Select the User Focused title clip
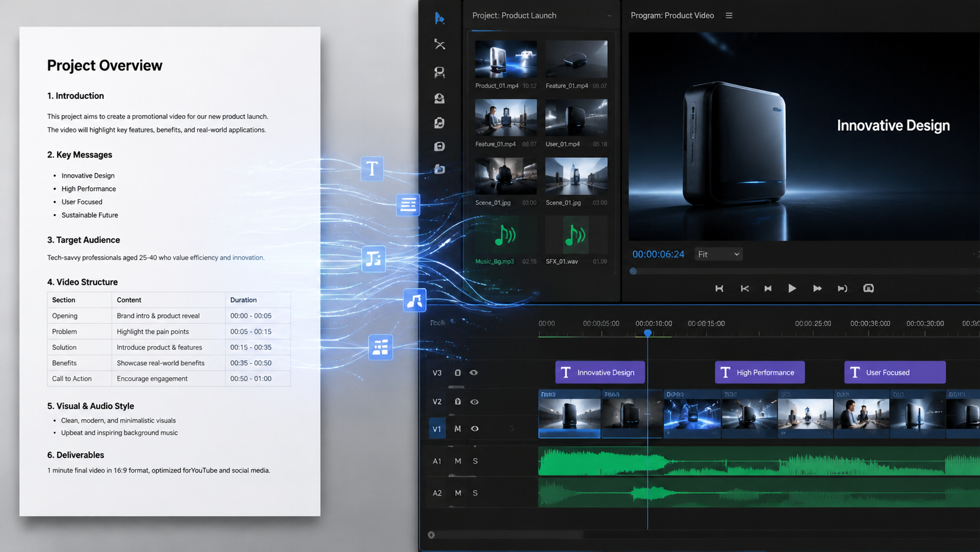980x552 pixels. coord(895,372)
